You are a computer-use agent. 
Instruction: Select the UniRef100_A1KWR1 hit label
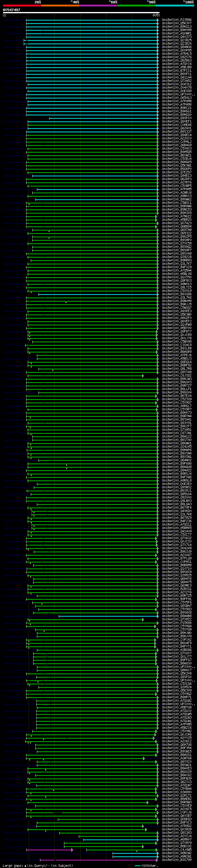point(176,33)
